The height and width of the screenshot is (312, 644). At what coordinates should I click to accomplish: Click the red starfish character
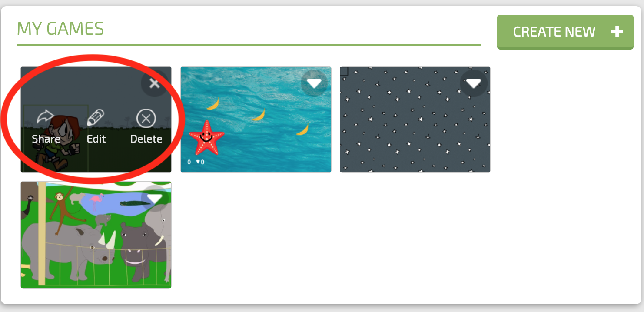pyautogui.click(x=206, y=137)
